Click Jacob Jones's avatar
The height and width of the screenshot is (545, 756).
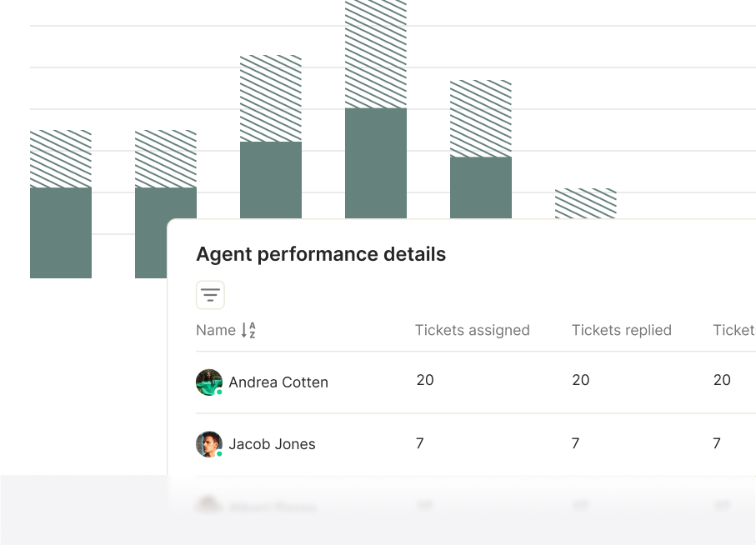(x=209, y=444)
